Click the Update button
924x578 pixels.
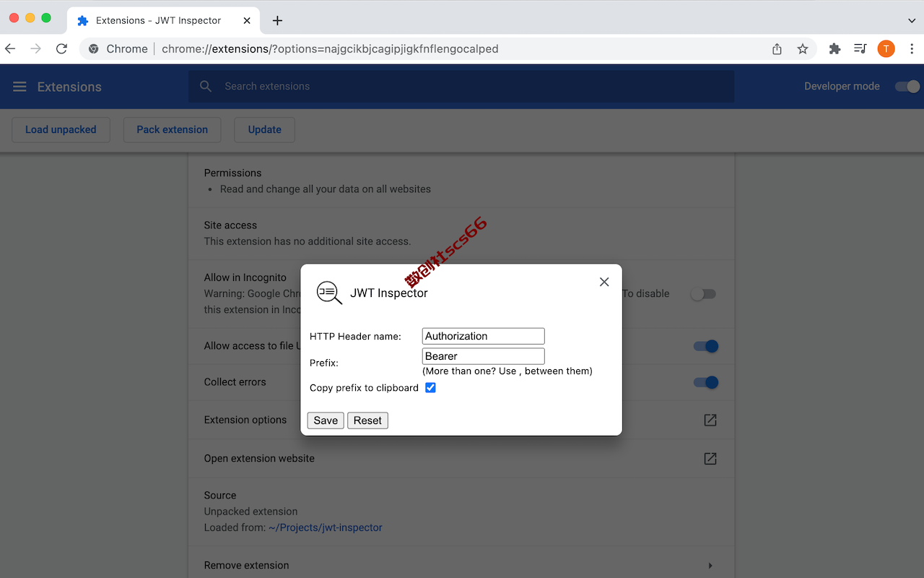click(265, 129)
